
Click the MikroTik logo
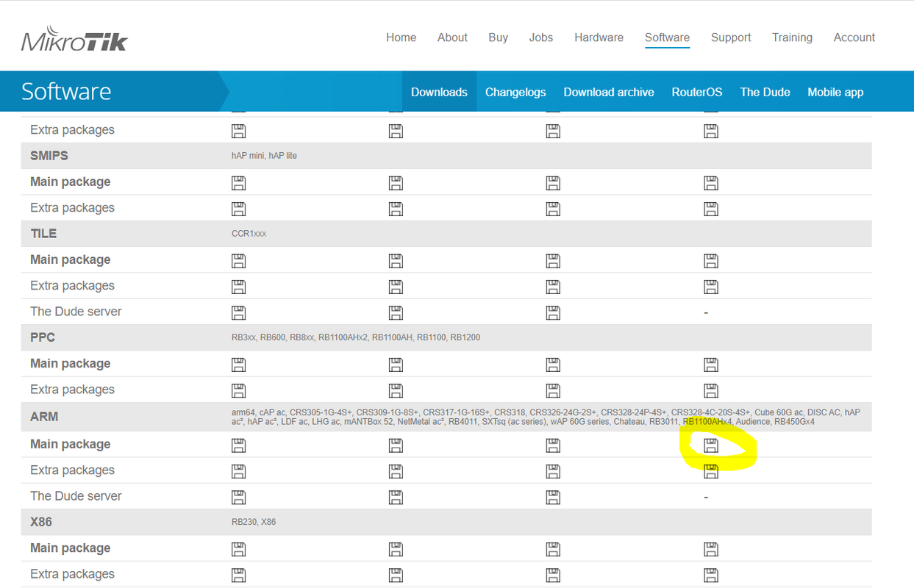pyautogui.click(x=74, y=40)
